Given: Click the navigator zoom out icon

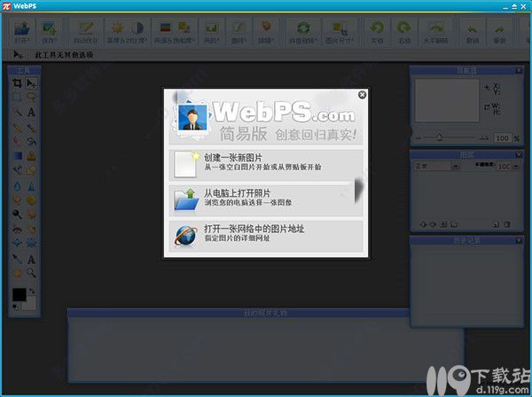Looking at the screenshot, I should [419, 138].
